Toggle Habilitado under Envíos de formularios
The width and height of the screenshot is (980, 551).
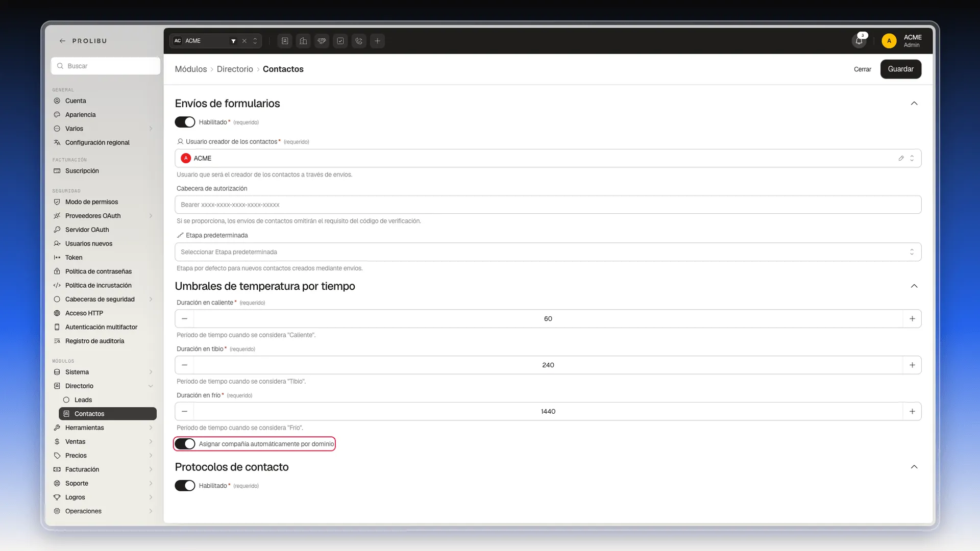coord(185,122)
